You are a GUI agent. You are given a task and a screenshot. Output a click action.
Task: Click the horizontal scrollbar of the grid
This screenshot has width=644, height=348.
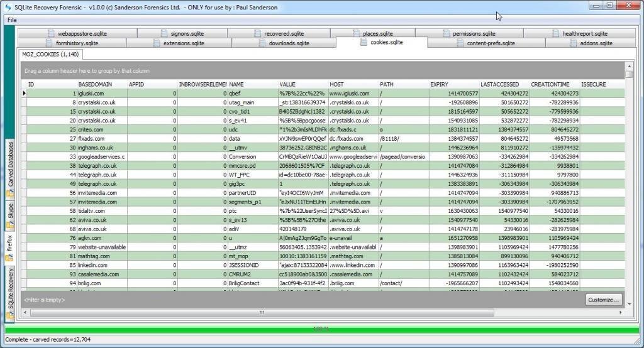point(262,312)
